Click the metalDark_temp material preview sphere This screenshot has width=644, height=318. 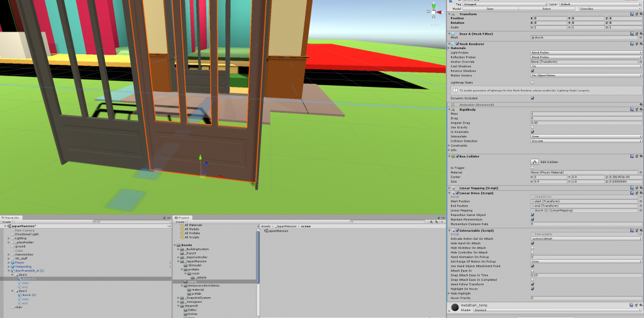[x=455, y=307]
